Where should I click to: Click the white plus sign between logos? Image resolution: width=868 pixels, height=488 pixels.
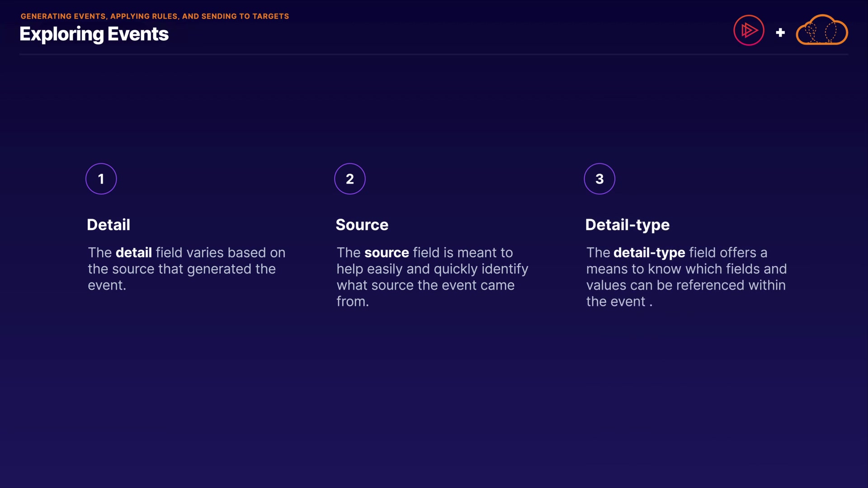point(780,33)
